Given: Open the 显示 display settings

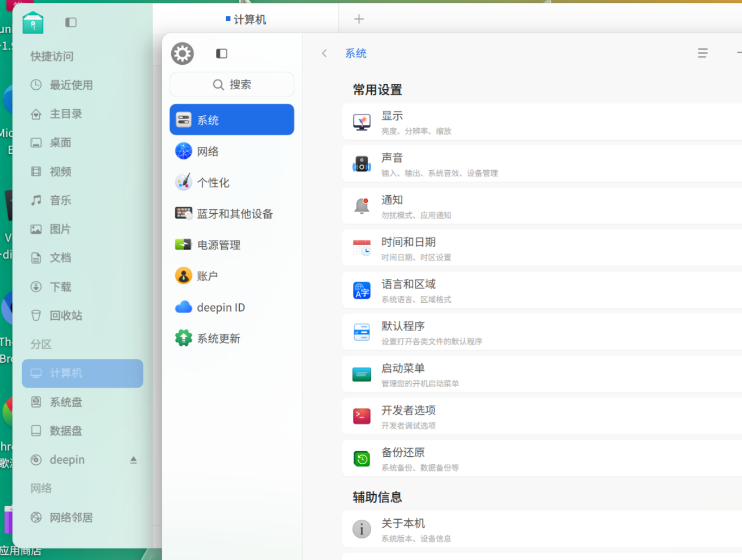Looking at the screenshot, I should pos(542,122).
